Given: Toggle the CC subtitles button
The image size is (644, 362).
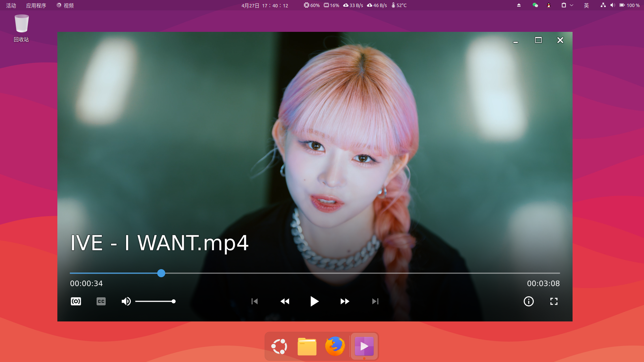Looking at the screenshot, I should (101, 301).
